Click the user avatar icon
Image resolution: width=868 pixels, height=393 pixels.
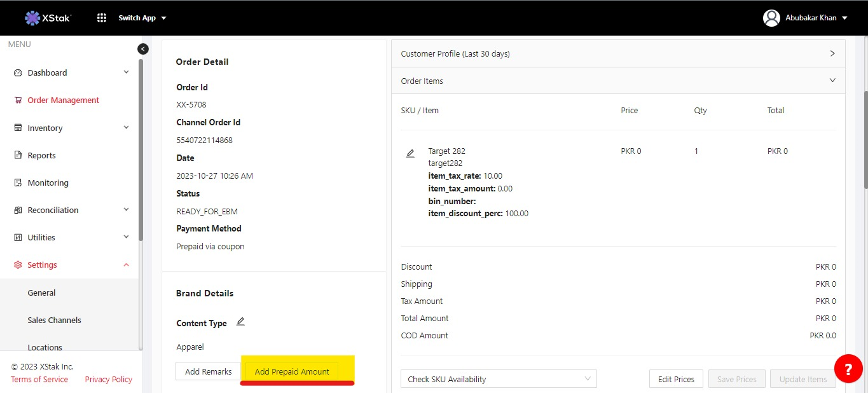point(771,18)
